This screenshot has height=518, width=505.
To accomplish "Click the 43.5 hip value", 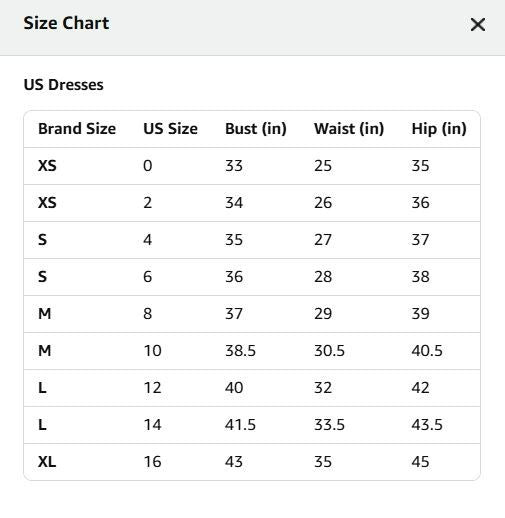I will coord(427,425).
